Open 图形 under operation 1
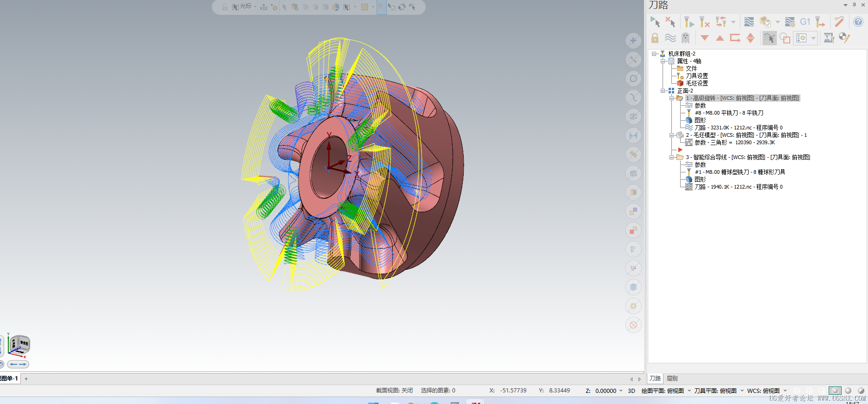The width and height of the screenshot is (868, 404). 700,120
